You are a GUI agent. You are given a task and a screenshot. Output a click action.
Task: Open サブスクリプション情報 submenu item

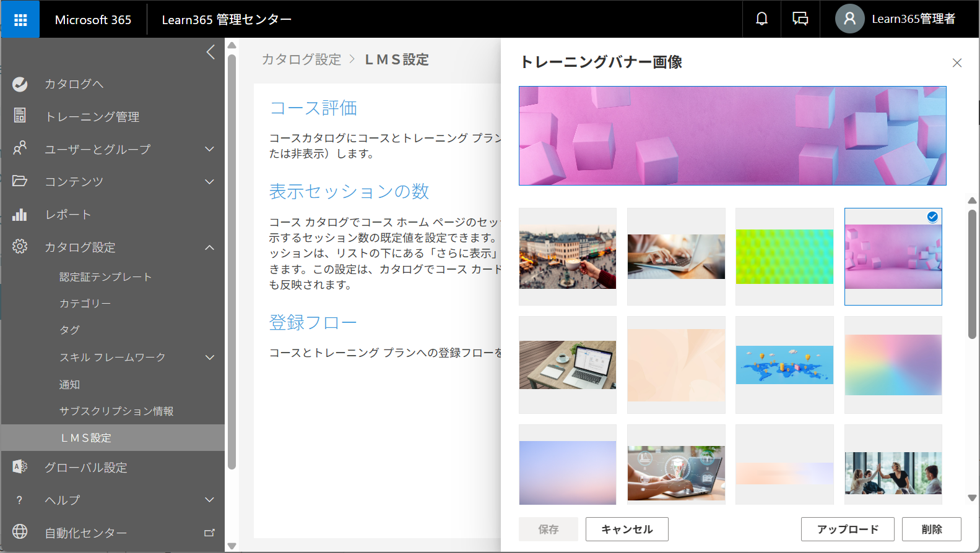[116, 411]
